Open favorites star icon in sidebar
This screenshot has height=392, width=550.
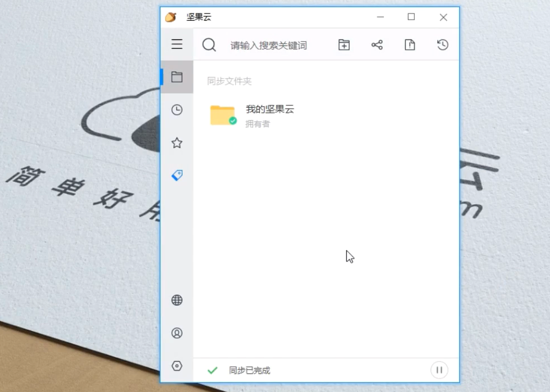(x=177, y=142)
